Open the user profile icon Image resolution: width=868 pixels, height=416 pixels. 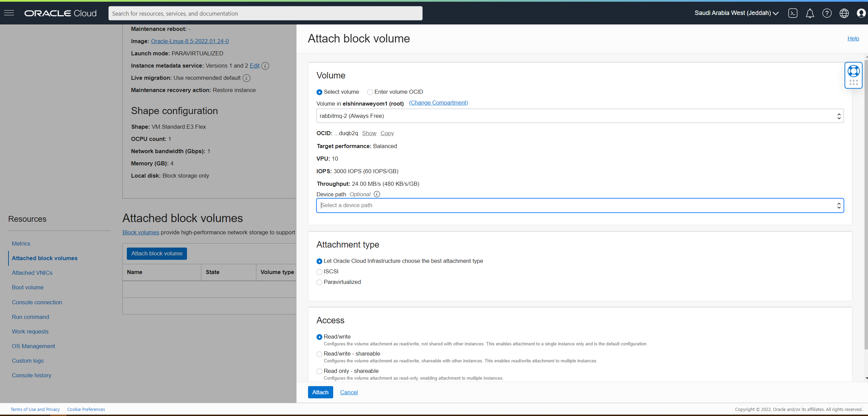[861, 13]
